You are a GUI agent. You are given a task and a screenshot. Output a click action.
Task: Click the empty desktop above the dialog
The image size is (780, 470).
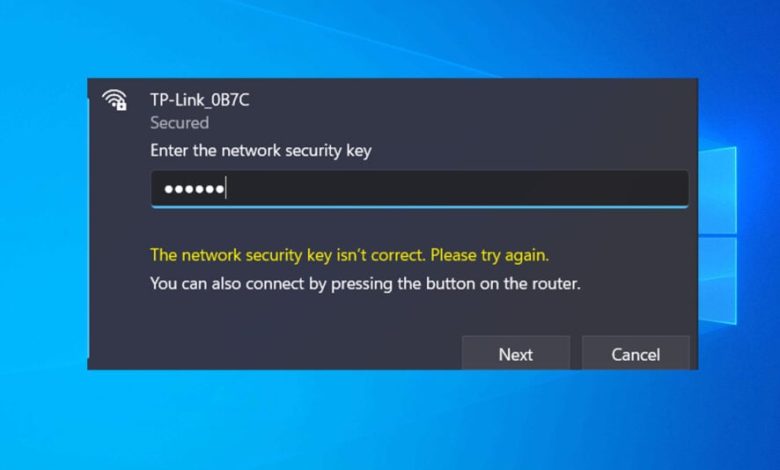coord(390,40)
